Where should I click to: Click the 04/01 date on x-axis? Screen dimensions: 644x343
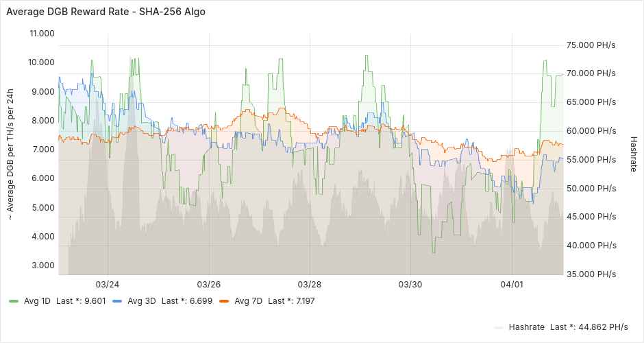coord(512,284)
